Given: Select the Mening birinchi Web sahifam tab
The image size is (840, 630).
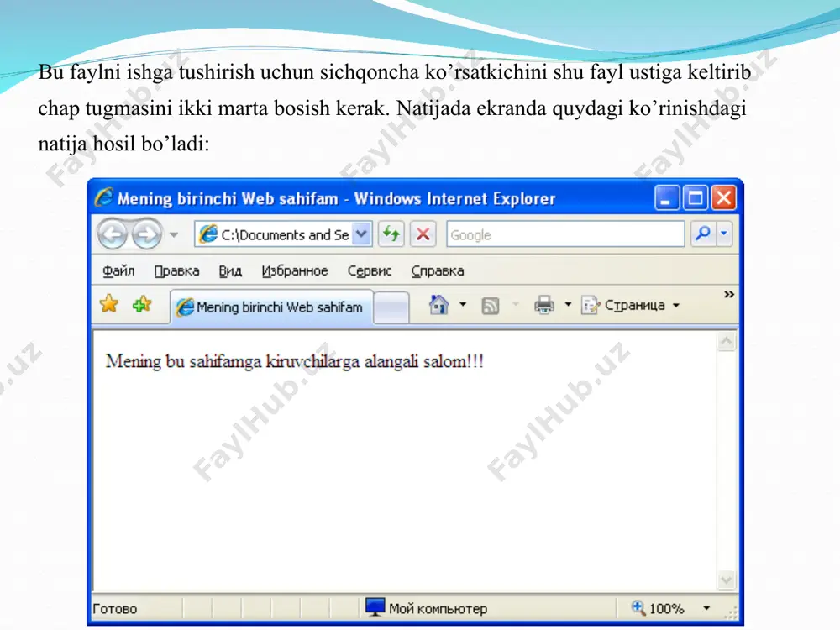Looking at the screenshot, I should click(271, 307).
